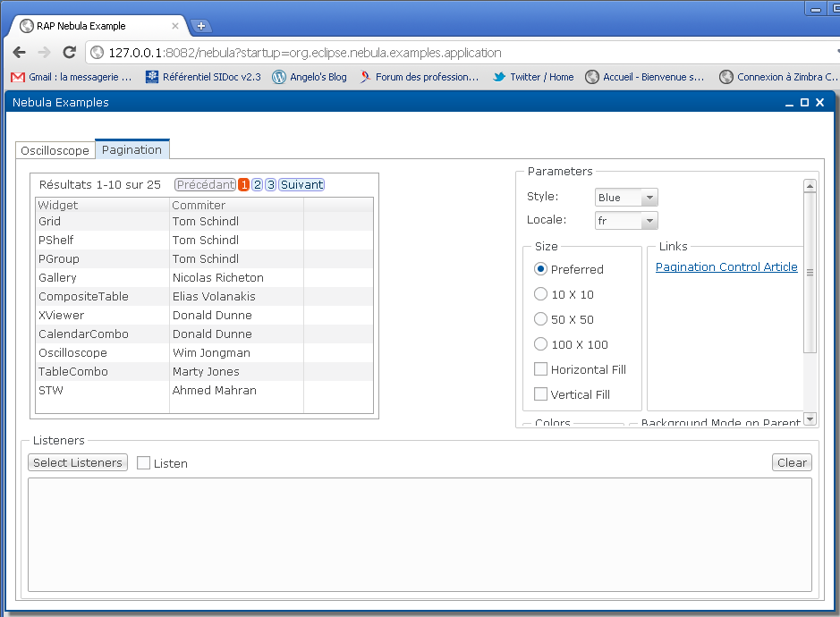Screen dimensions: 840x617
Task: Click the Suivant next-page button
Action: (x=301, y=185)
